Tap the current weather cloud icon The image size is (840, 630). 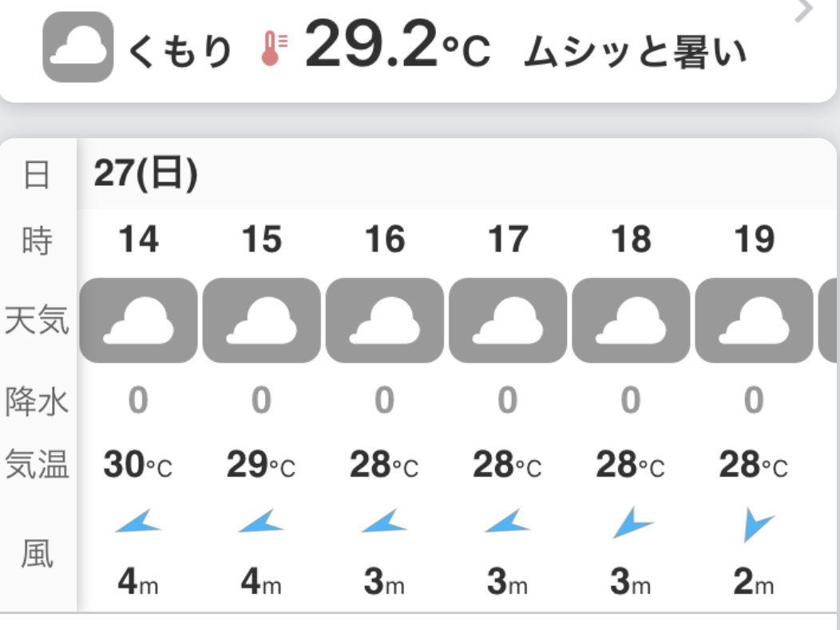click(x=77, y=47)
